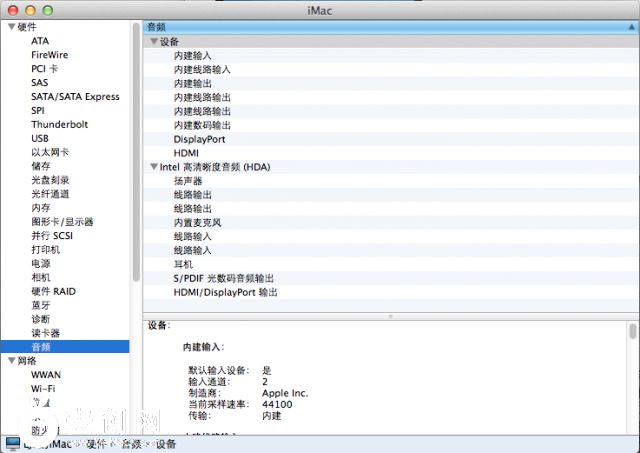Click the split divider handle between panes

tap(390, 316)
